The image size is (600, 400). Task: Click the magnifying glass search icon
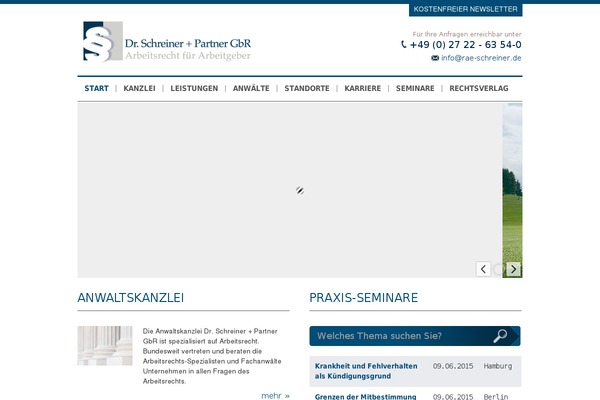500,336
